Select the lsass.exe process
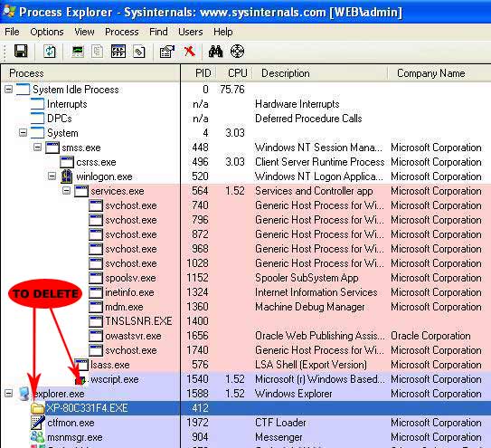The height and width of the screenshot is (448, 491). tap(110, 365)
